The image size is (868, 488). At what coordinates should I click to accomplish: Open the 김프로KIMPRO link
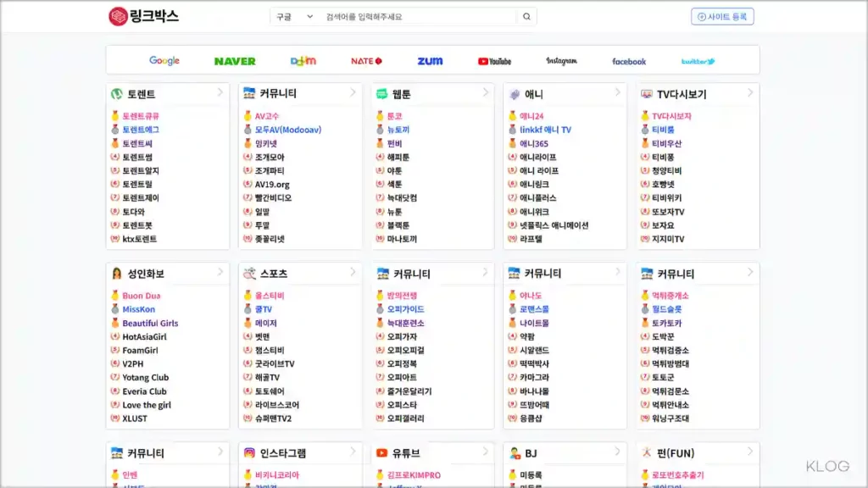[x=414, y=474]
